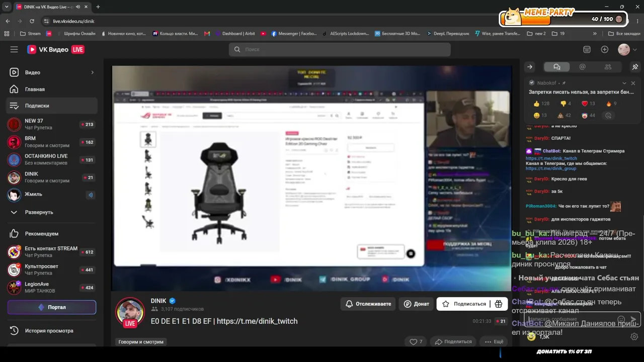644x362 pixels.
Task: React with red heart on pinned message
Action: point(588,104)
